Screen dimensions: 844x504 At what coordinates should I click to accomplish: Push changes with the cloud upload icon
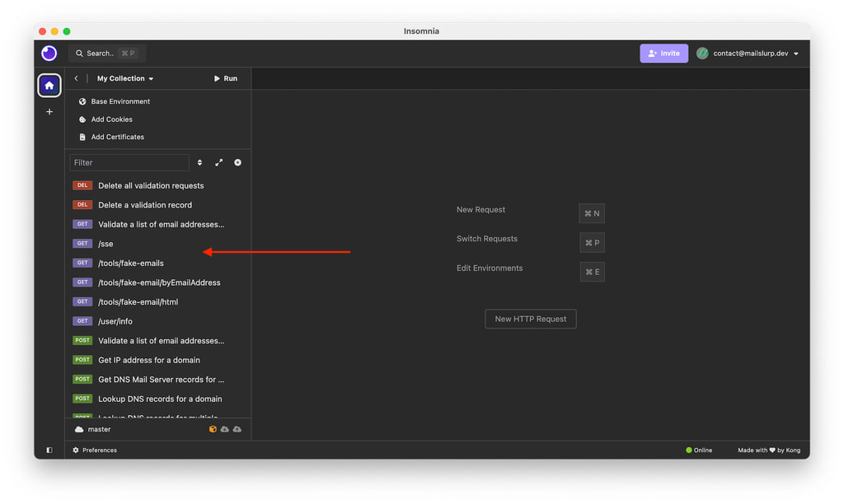click(237, 429)
